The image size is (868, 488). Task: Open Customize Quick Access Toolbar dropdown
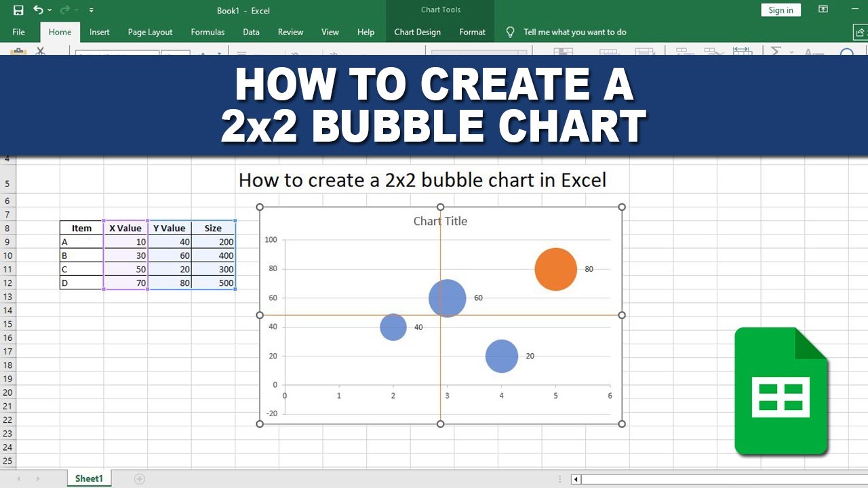pyautogui.click(x=92, y=11)
